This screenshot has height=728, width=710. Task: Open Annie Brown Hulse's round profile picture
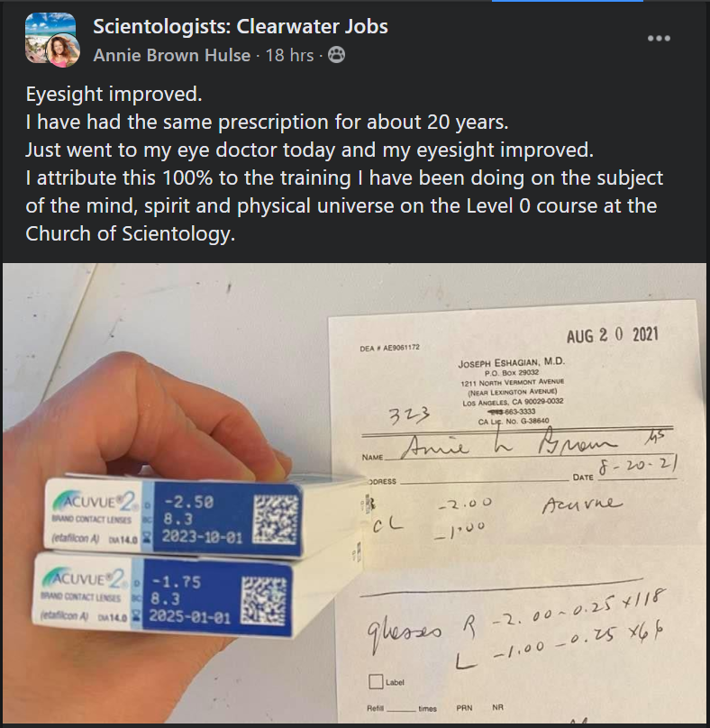(63, 50)
